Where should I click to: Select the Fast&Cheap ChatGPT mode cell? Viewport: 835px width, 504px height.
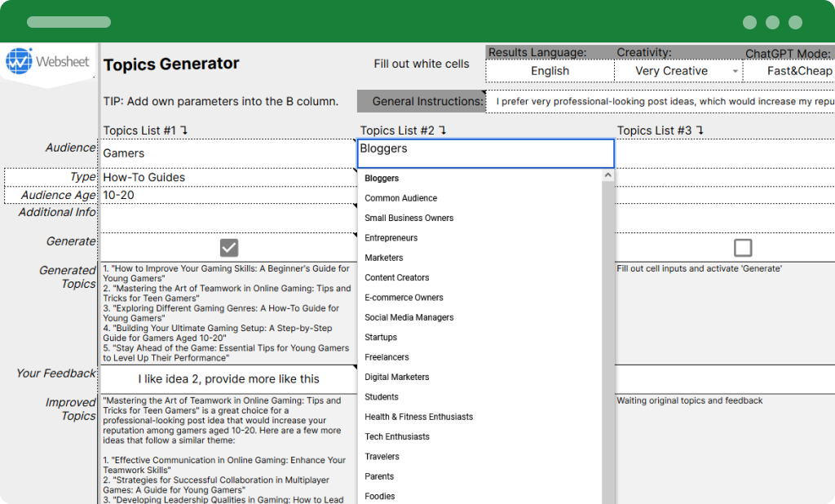789,72
